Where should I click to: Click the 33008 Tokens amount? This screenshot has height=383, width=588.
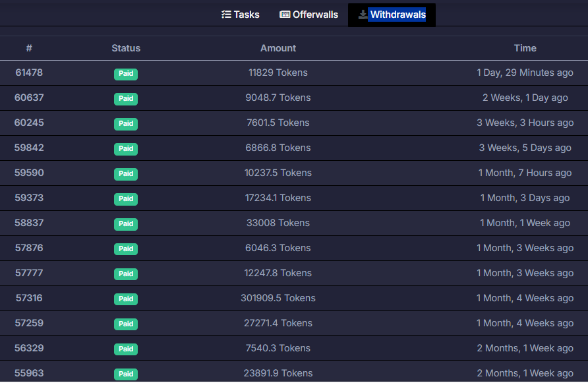pos(278,223)
